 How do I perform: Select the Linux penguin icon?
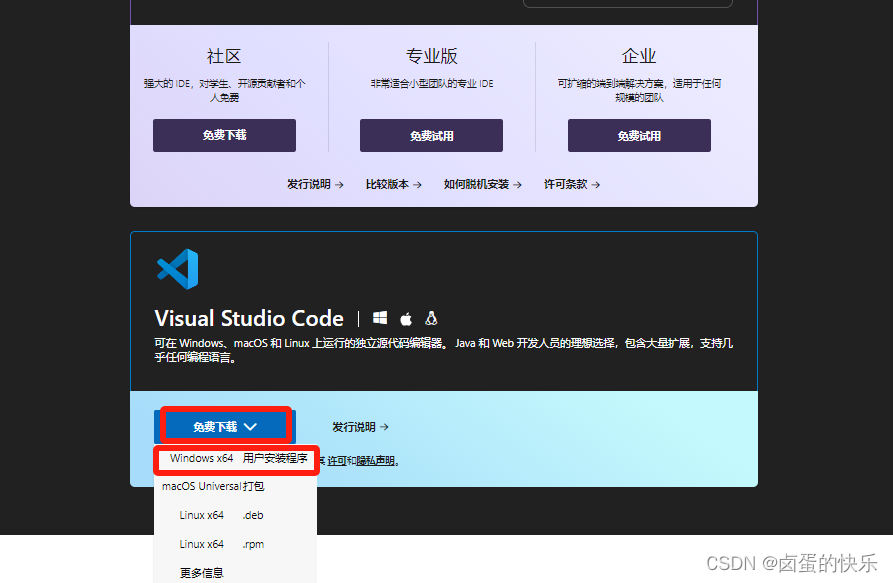pyautogui.click(x=430, y=318)
